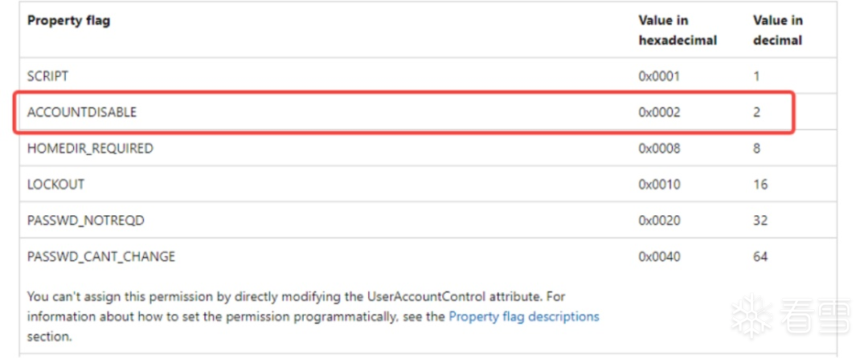The image size is (868, 358).
Task: Select the ACCOUNTDISABLE flag name
Action: [82, 112]
